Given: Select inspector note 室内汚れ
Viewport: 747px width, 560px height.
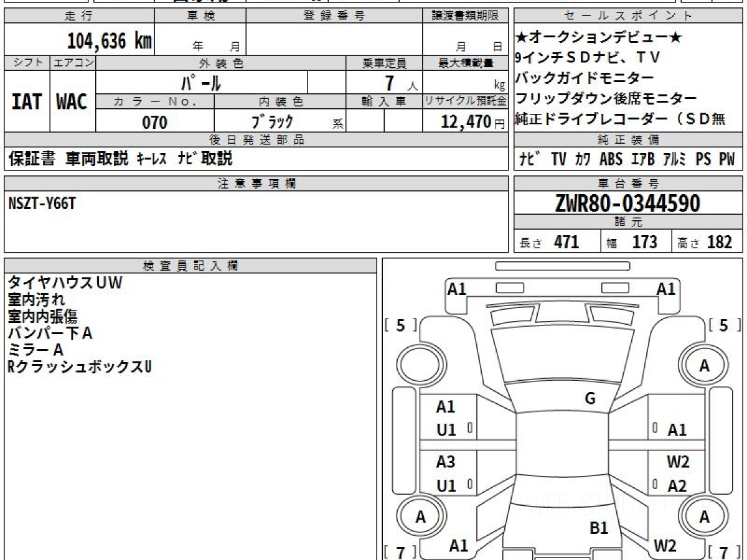Looking at the screenshot, I should click(37, 299).
